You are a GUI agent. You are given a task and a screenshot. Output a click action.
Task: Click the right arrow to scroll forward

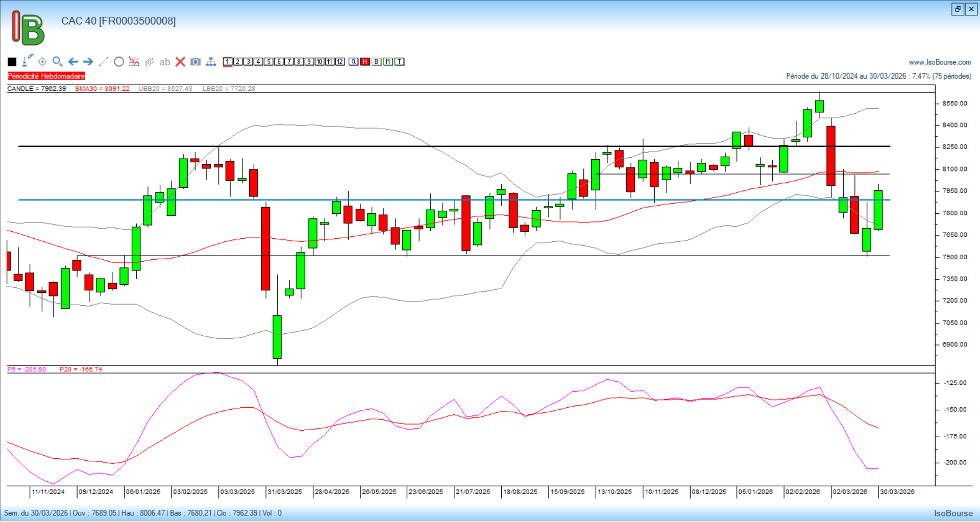(88, 62)
